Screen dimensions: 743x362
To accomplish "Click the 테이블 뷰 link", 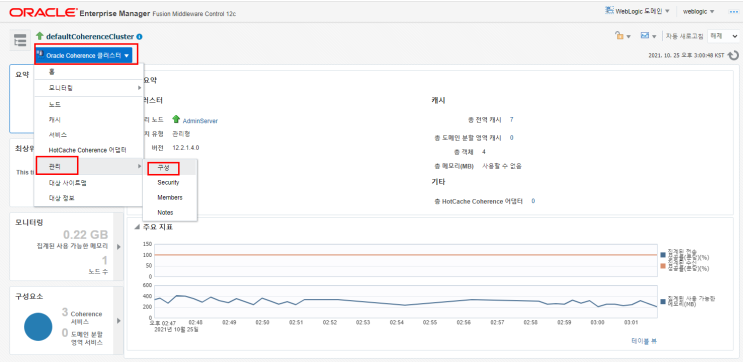I will tap(644, 341).
